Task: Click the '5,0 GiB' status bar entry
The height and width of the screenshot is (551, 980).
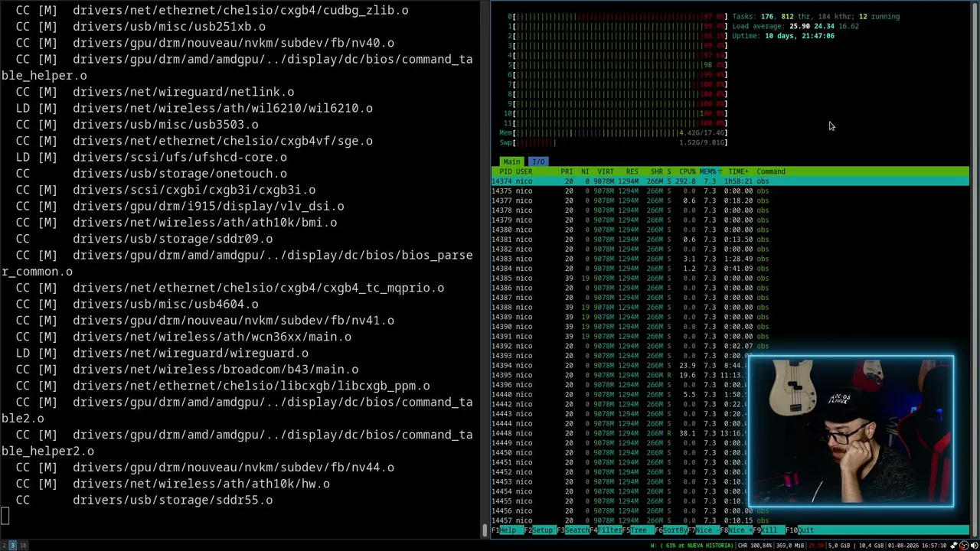Action: coord(841,546)
